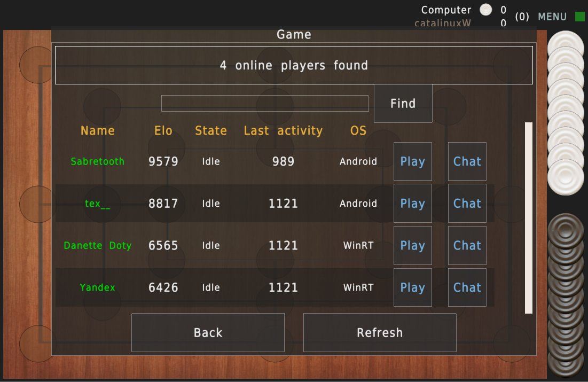Click the Elo column header

[163, 130]
